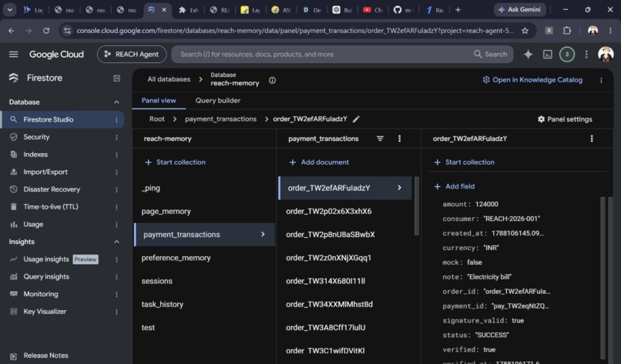This screenshot has height=364, width=621.
Task: Click the Ask Gemini browser button
Action: 519,9
